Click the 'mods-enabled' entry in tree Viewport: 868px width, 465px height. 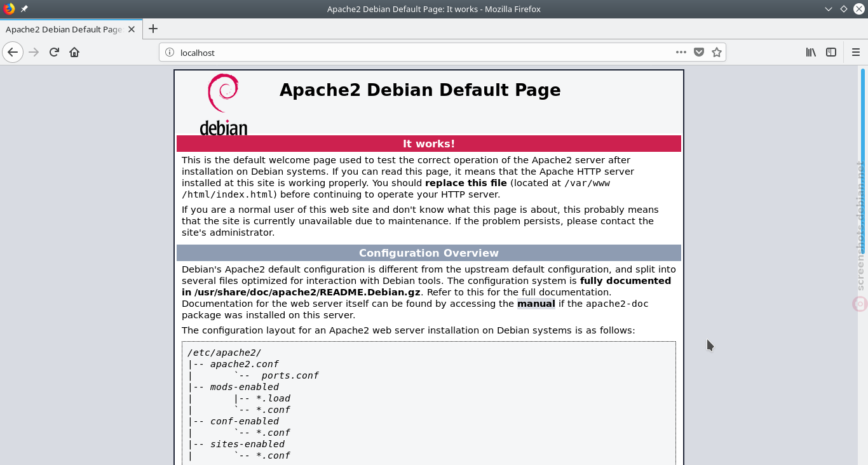(x=245, y=387)
